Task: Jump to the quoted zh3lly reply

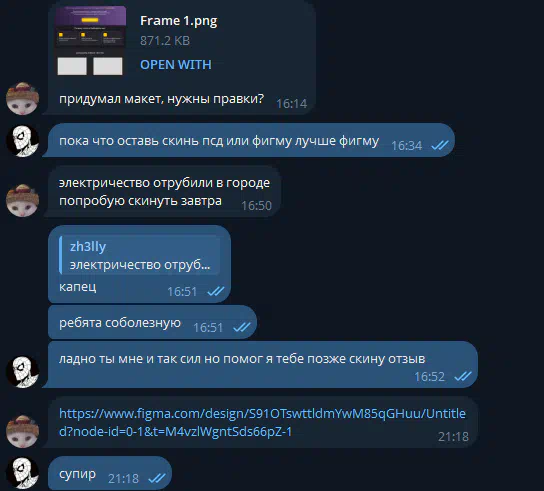Action: pos(139,255)
